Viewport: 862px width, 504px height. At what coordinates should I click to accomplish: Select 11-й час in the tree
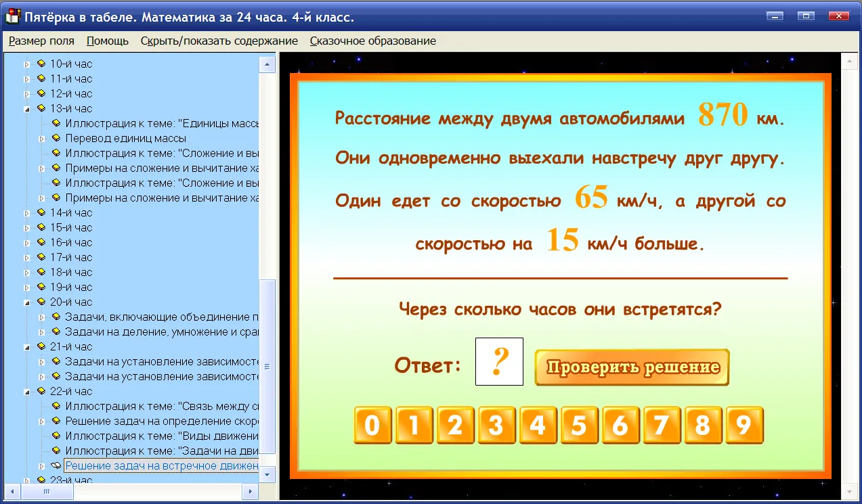click(x=71, y=78)
